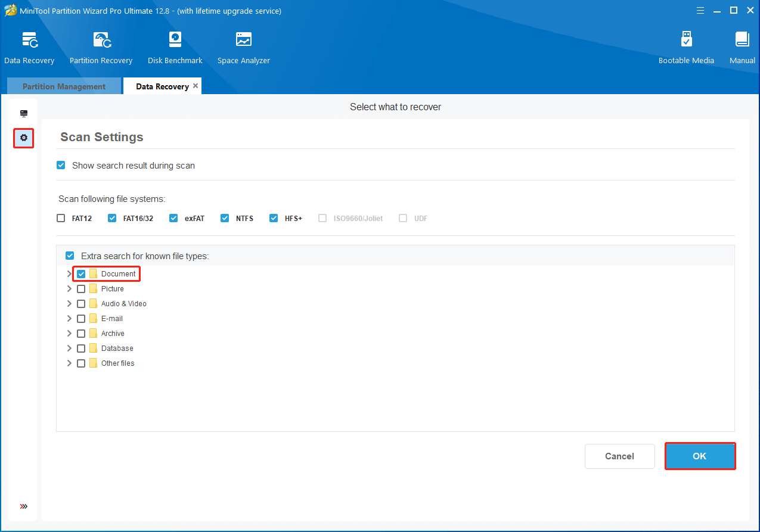Click 'Scan following file systems' label

(112, 198)
